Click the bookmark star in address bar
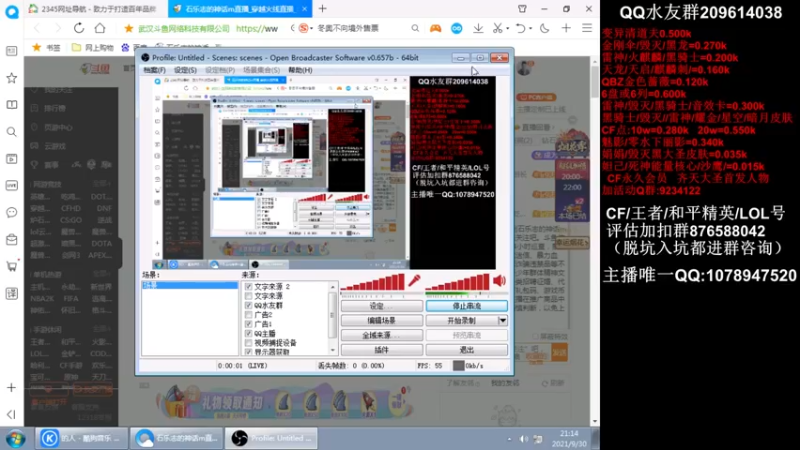 tap(129, 29)
